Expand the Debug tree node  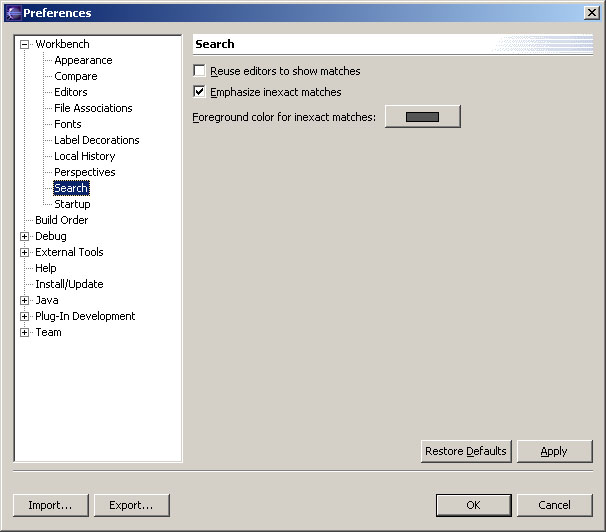pos(24,236)
